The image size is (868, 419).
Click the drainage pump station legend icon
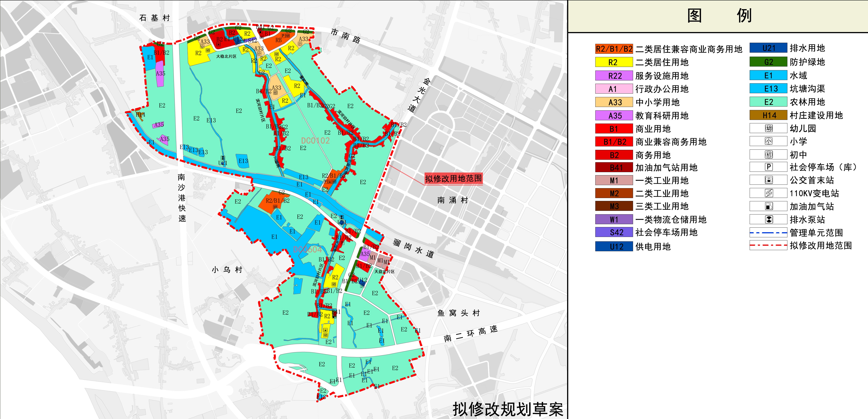(x=769, y=219)
